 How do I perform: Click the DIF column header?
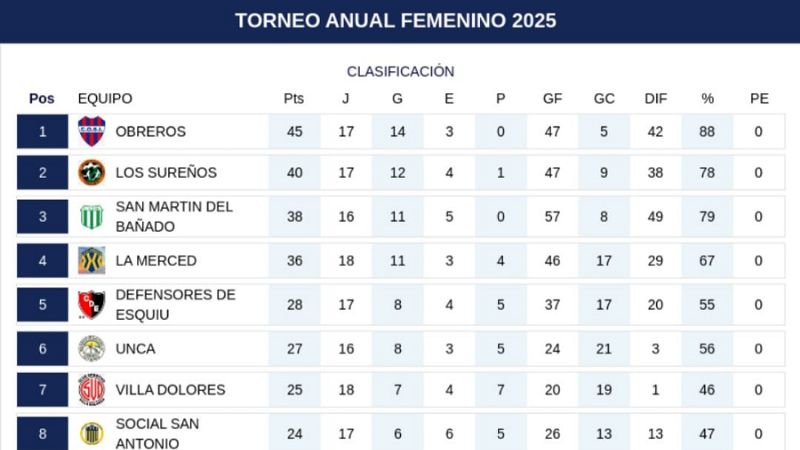point(656,99)
